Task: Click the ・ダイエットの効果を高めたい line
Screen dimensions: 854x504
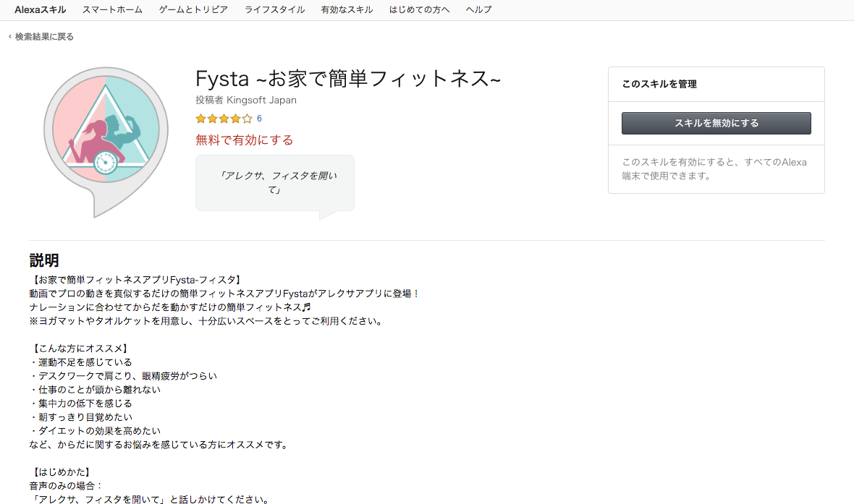Action: pyautogui.click(x=95, y=430)
